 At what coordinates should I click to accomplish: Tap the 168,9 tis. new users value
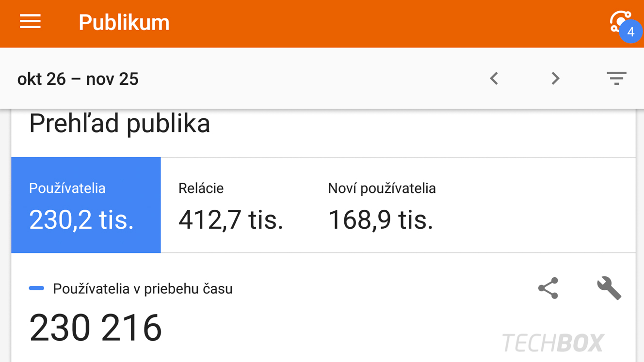[381, 220]
